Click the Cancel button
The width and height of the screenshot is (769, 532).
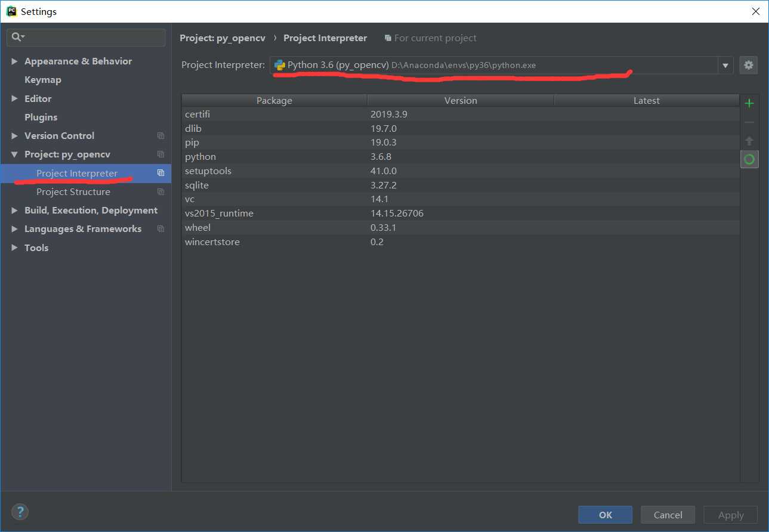coord(668,515)
